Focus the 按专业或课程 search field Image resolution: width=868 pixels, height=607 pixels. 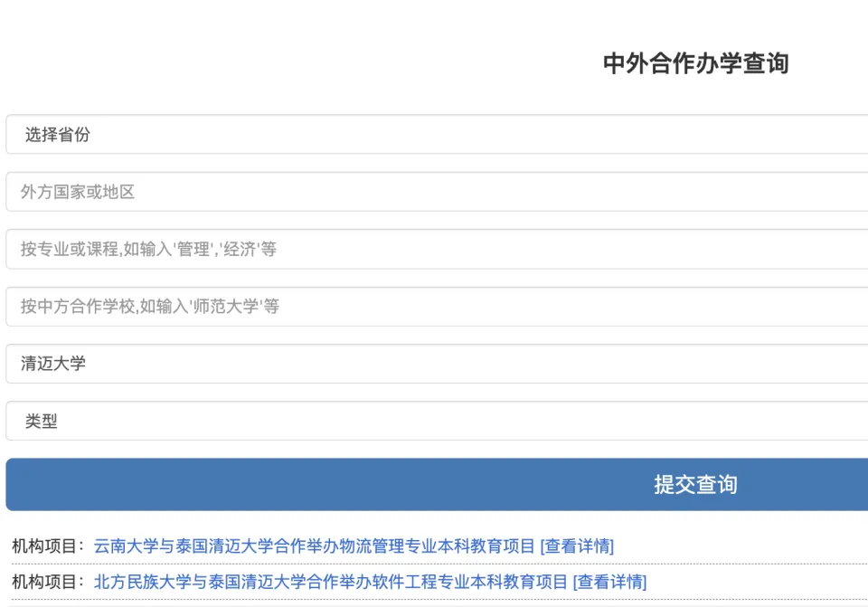(x=437, y=250)
